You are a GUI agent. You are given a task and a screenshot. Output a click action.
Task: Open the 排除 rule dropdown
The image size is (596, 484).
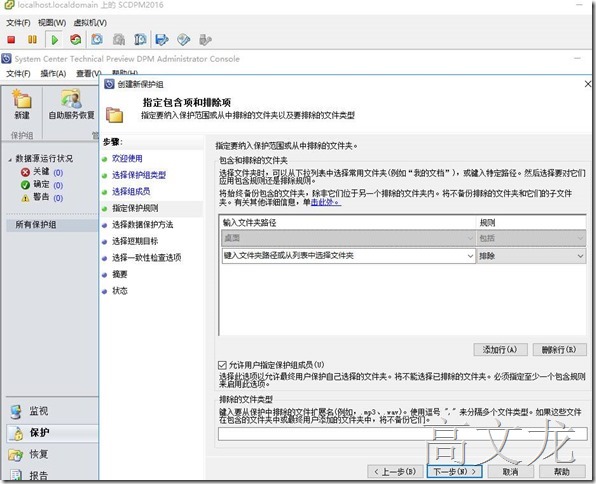pyautogui.click(x=531, y=256)
